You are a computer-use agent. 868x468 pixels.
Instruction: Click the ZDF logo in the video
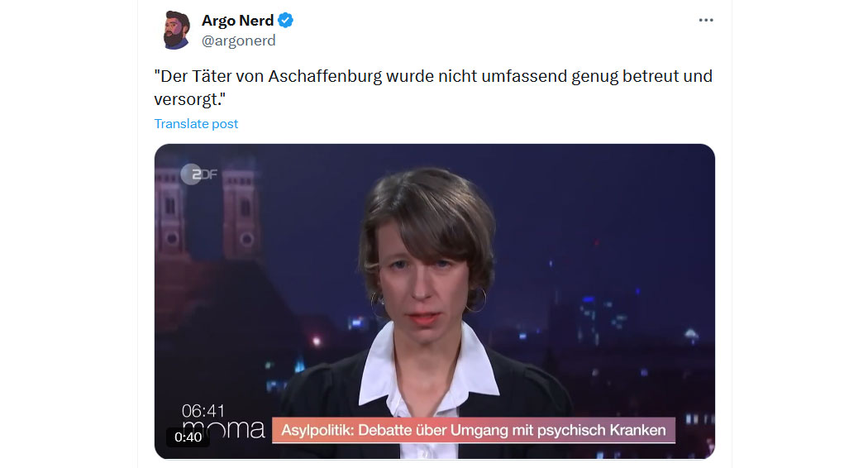pyautogui.click(x=199, y=174)
